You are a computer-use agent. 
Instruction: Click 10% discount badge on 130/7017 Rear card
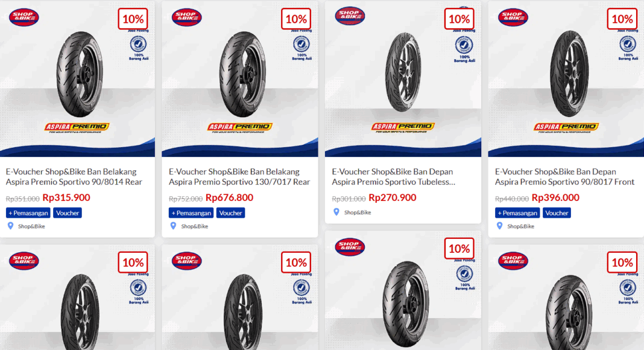(296, 19)
